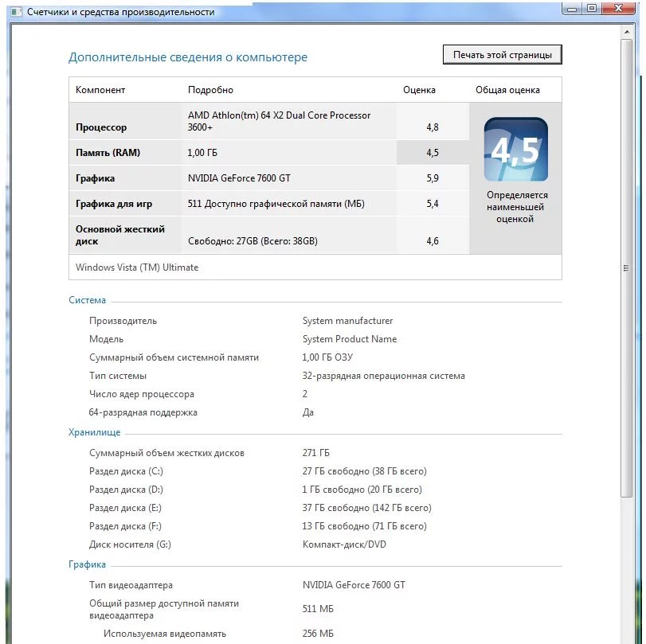Click the 'Диск носителя (G:)' label
The width and height of the screenshot is (646, 644).
tap(130, 544)
